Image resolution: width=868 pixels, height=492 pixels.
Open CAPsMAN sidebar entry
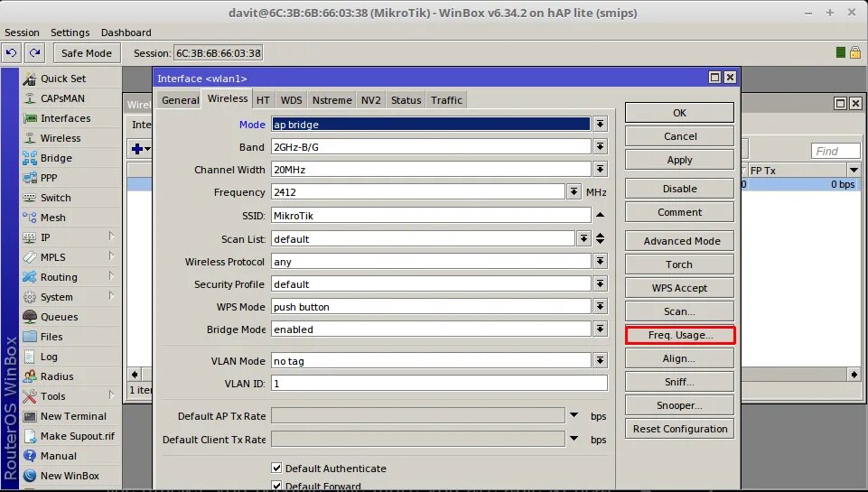coord(70,98)
